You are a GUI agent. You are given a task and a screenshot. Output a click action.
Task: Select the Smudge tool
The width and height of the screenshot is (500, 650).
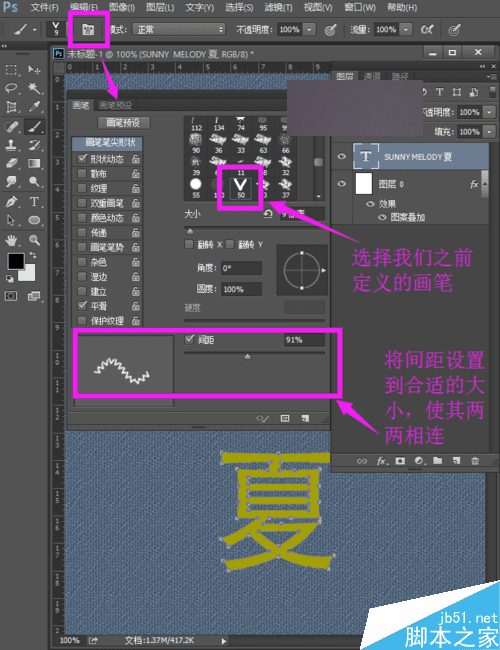point(11,182)
